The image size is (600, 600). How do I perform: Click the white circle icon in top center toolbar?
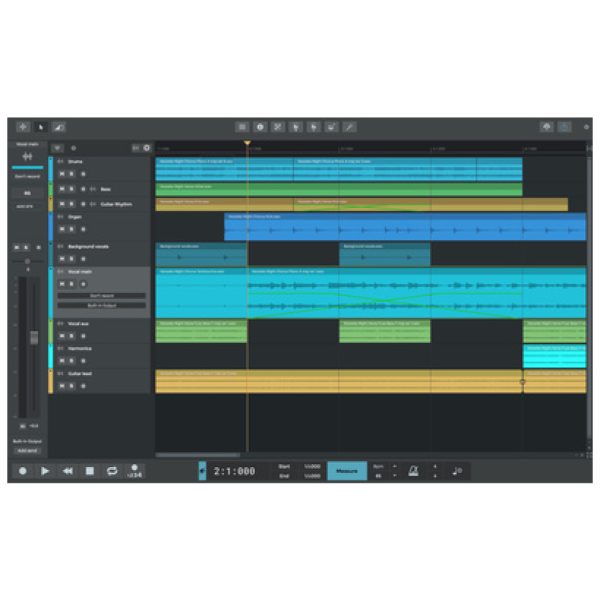(x=260, y=127)
